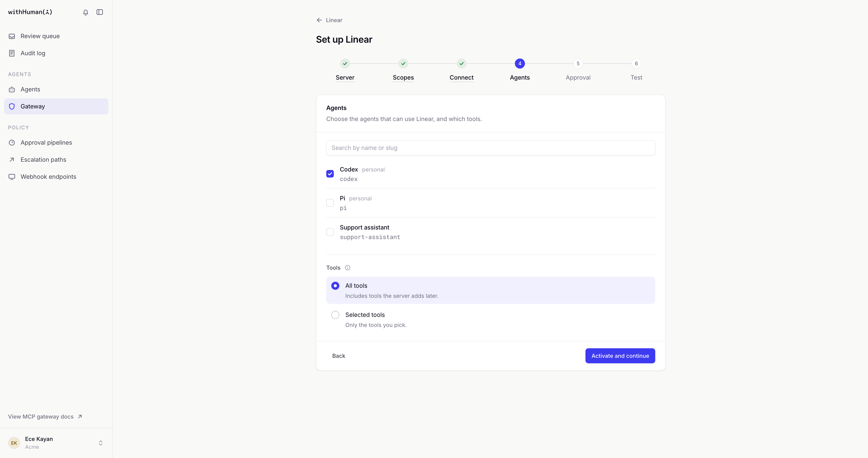Open the Test step label

pos(636,77)
